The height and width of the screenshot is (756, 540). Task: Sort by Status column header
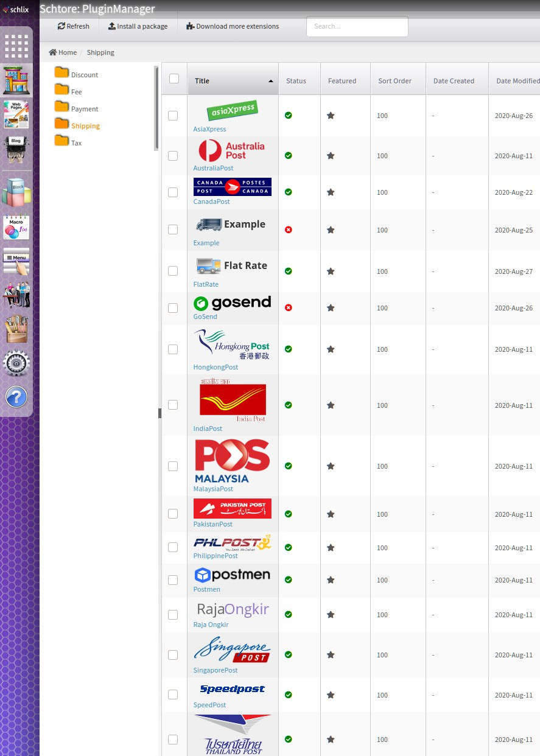(x=300, y=79)
